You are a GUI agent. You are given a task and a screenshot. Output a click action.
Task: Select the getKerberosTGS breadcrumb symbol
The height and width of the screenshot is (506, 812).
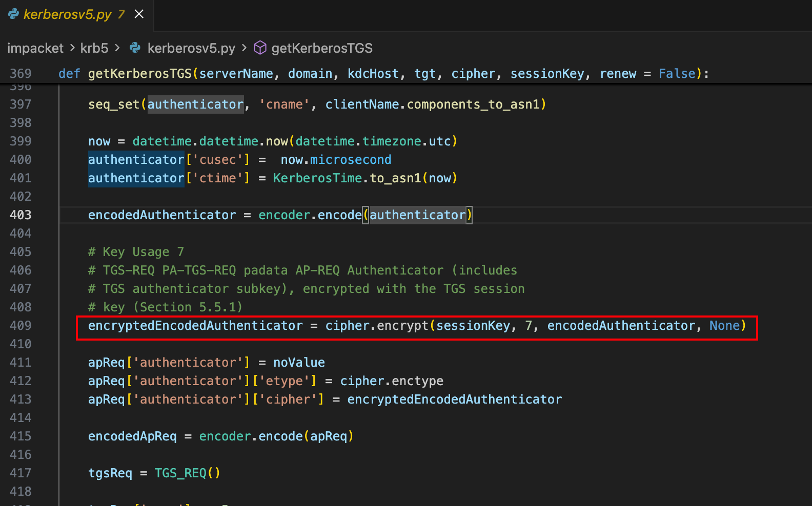coord(322,48)
